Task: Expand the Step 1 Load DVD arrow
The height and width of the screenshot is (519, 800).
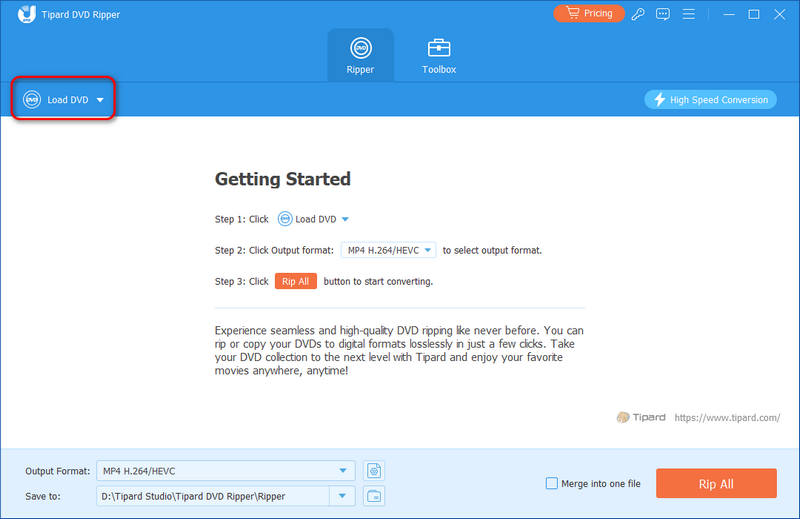Action: click(x=345, y=219)
